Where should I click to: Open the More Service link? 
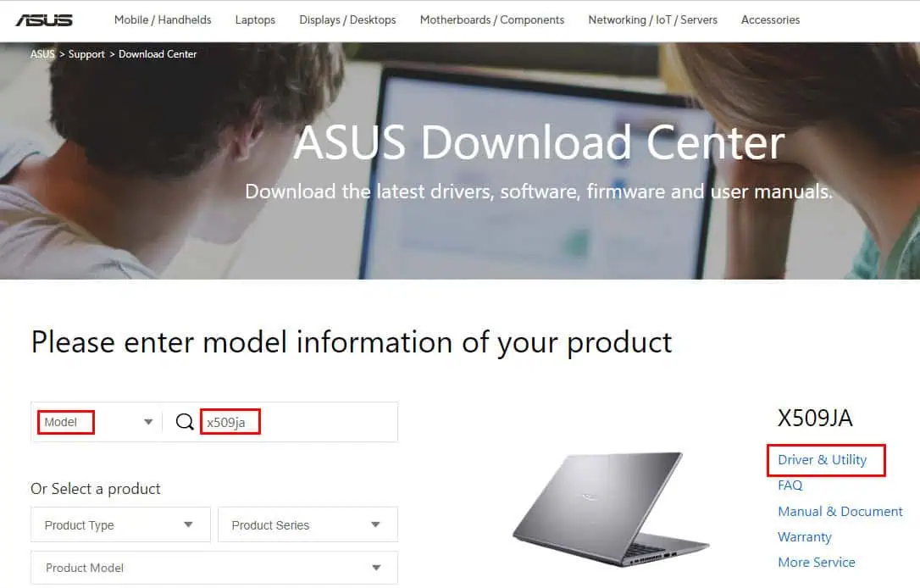(x=816, y=563)
